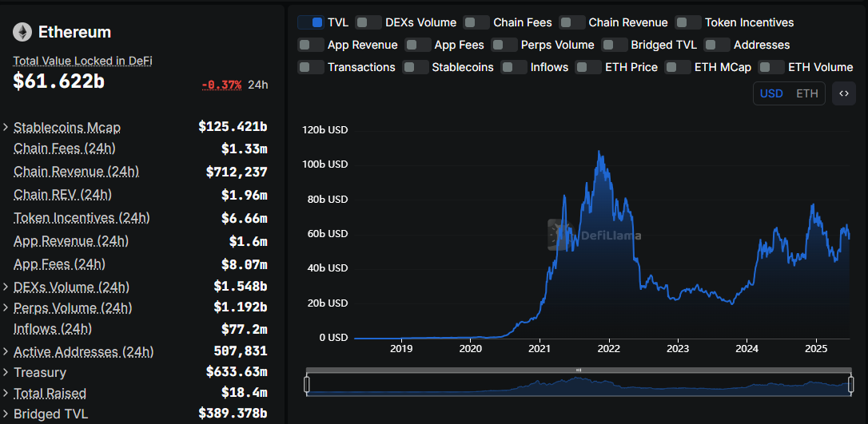Enable the DEXs Volume toggle
Viewport: 868px width, 424px height.
click(368, 22)
